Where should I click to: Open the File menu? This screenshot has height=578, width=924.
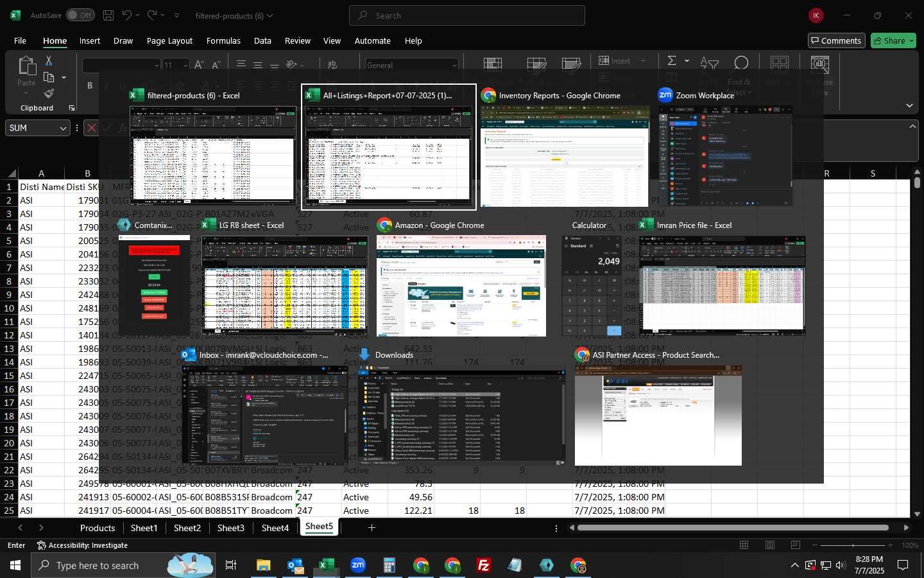click(x=20, y=40)
